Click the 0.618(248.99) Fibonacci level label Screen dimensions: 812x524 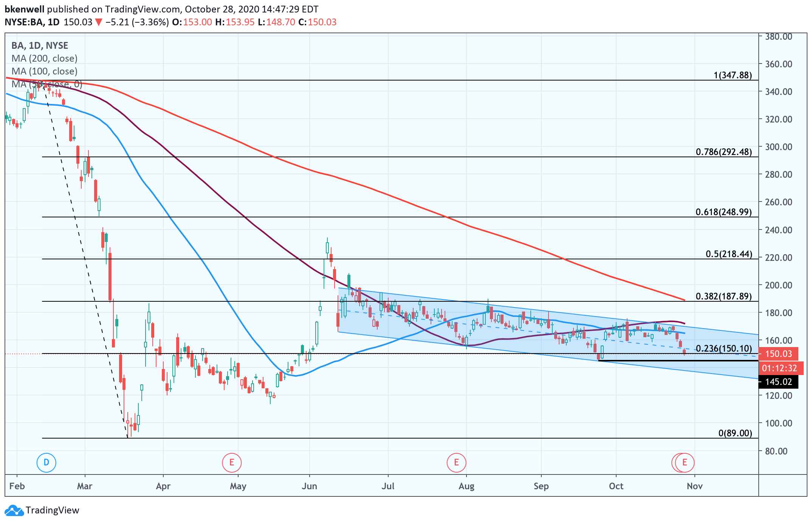click(724, 212)
